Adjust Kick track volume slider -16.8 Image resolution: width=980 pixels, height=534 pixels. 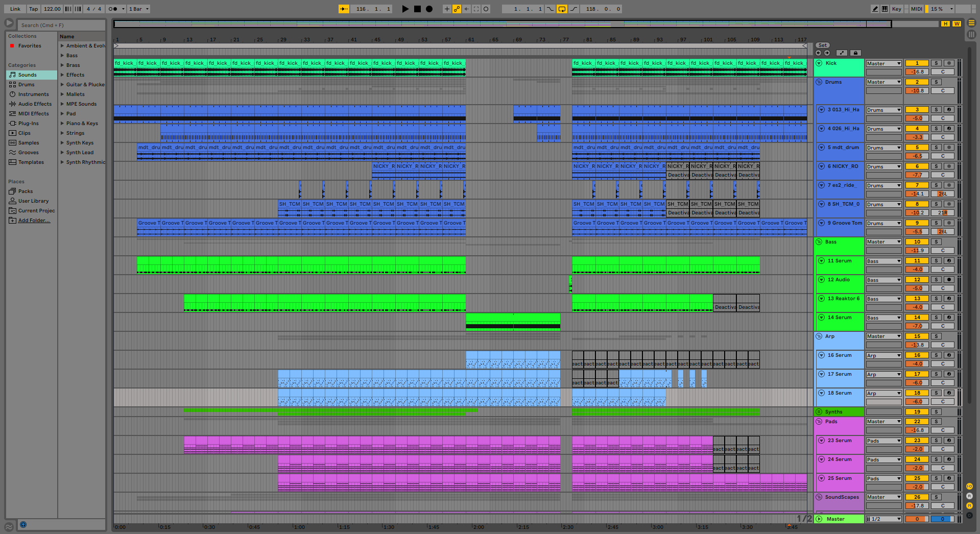click(x=917, y=72)
